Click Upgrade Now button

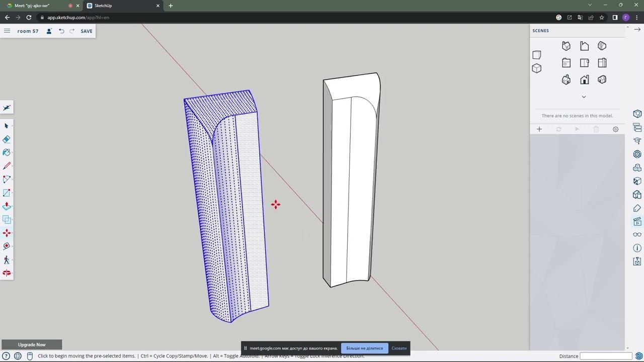[x=32, y=344]
